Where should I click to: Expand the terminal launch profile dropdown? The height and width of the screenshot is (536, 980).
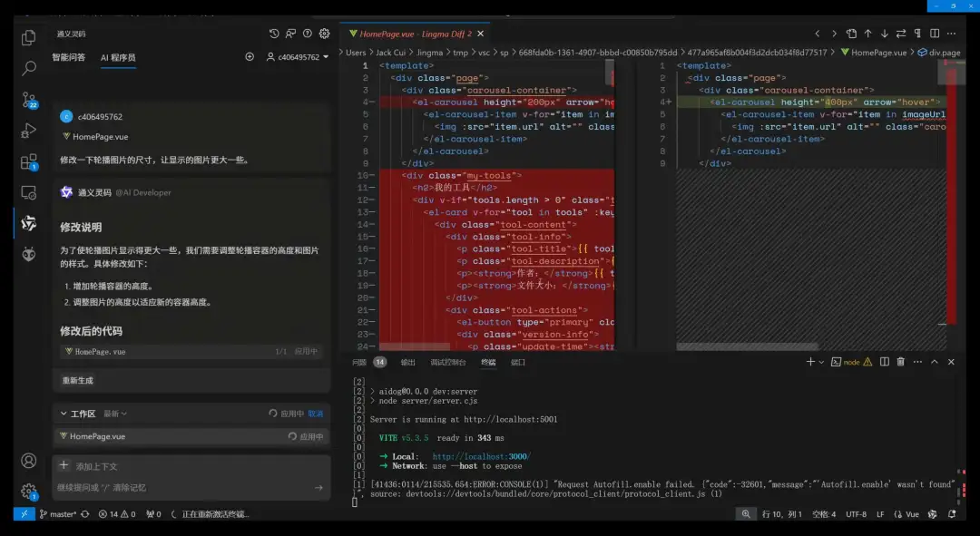tap(821, 362)
